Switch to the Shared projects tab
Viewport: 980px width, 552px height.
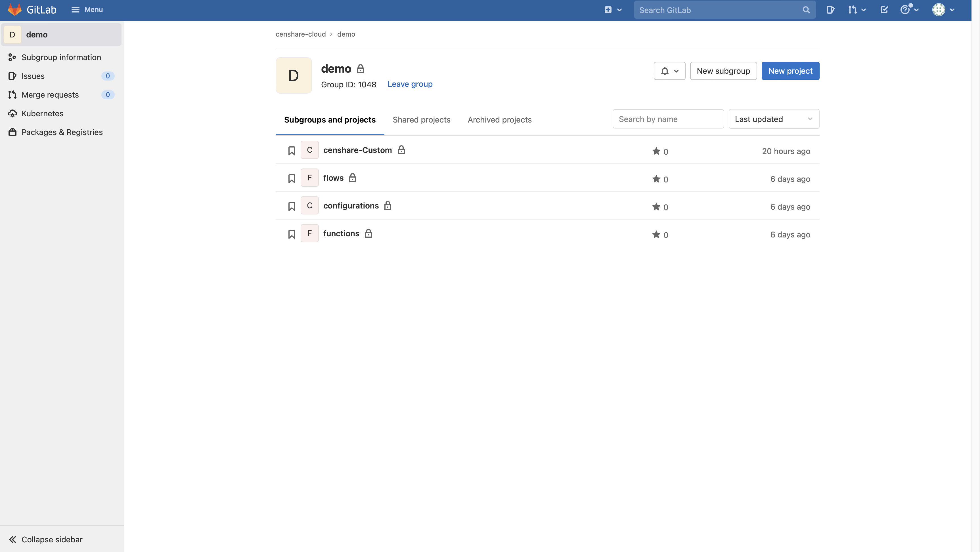click(x=421, y=120)
